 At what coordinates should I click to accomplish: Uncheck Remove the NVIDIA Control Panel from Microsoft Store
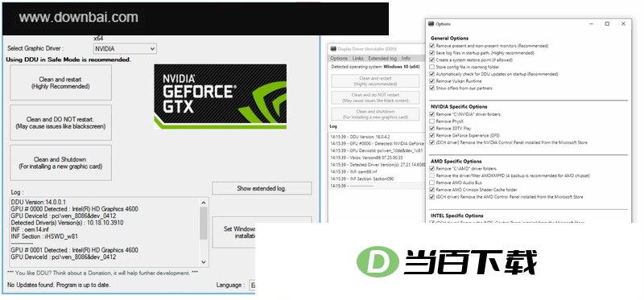[431, 143]
